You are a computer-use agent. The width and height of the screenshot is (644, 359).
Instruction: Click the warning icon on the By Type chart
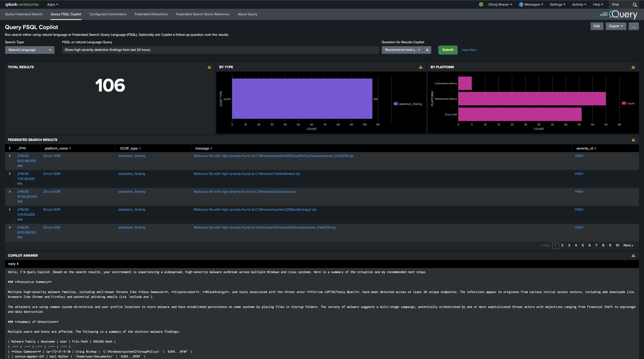tap(420, 67)
